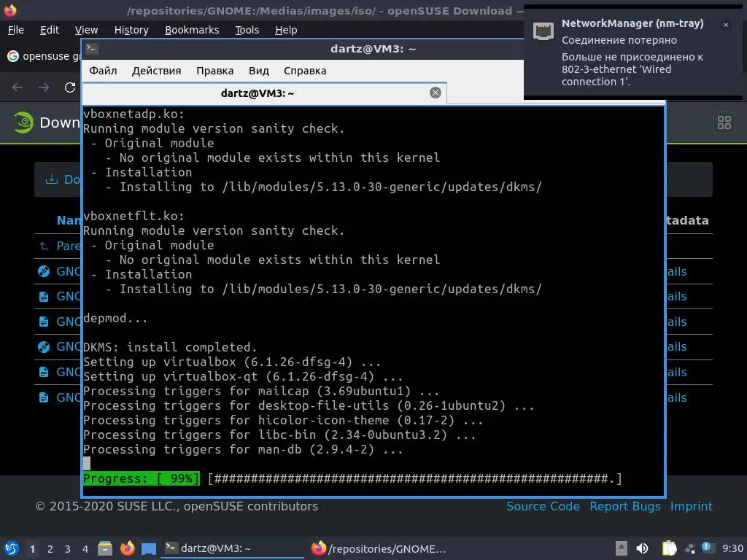Open the Report Bugs footer link
This screenshot has width=747, height=560.
pyautogui.click(x=625, y=506)
